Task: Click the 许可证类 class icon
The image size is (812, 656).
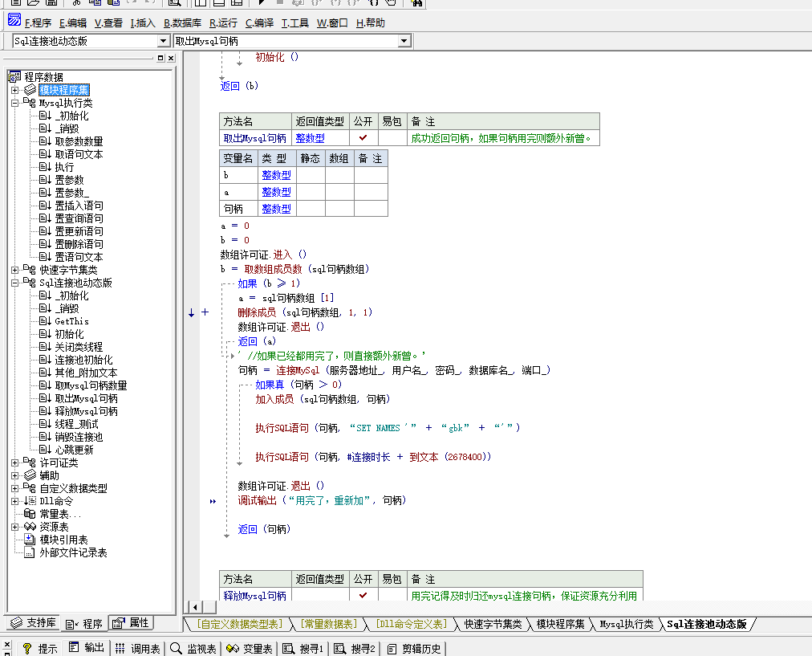Action: point(30,462)
